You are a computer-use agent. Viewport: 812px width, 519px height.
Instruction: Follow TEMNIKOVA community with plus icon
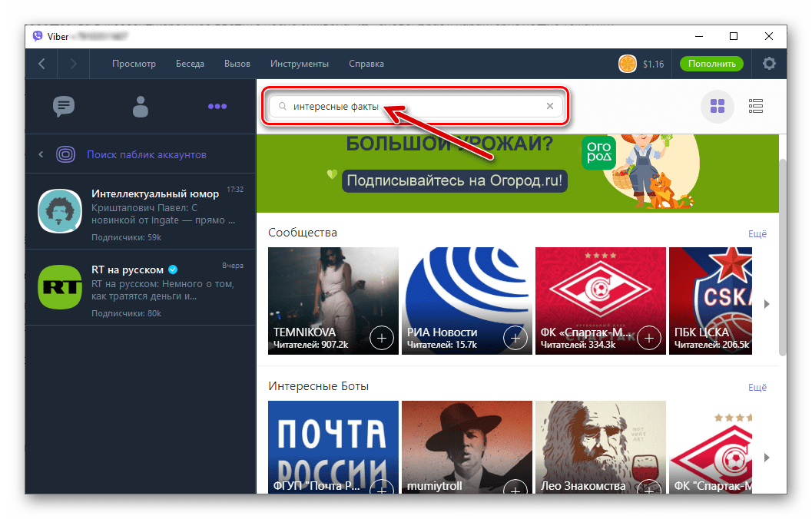coord(381,337)
